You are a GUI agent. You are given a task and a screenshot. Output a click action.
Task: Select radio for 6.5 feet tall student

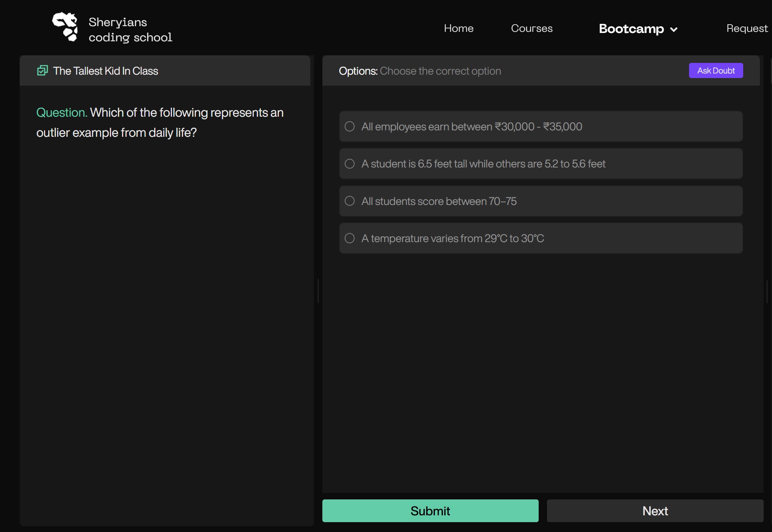tap(350, 164)
